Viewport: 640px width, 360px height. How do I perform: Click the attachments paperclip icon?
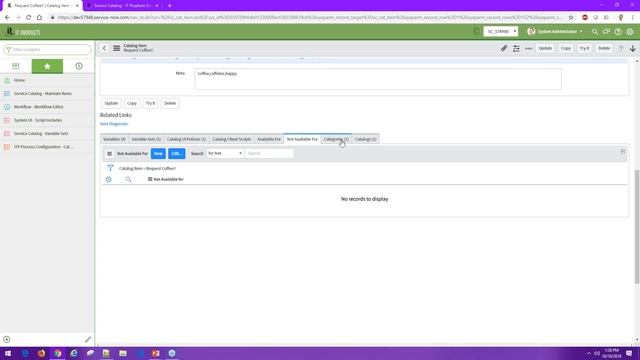pyautogui.click(x=504, y=48)
